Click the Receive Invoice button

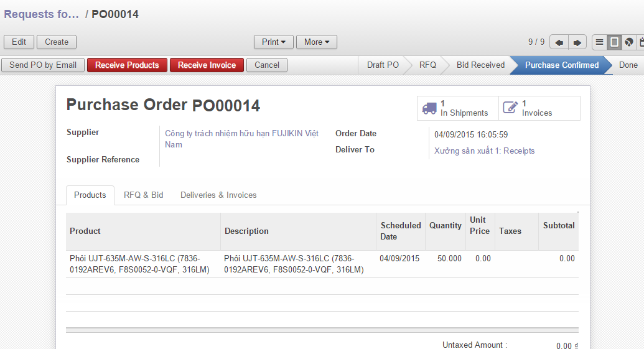[207, 65]
